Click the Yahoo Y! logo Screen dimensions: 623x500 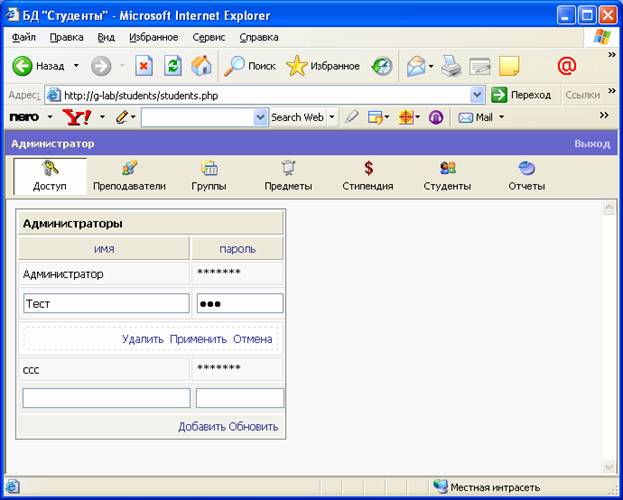click(x=77, y=117)
